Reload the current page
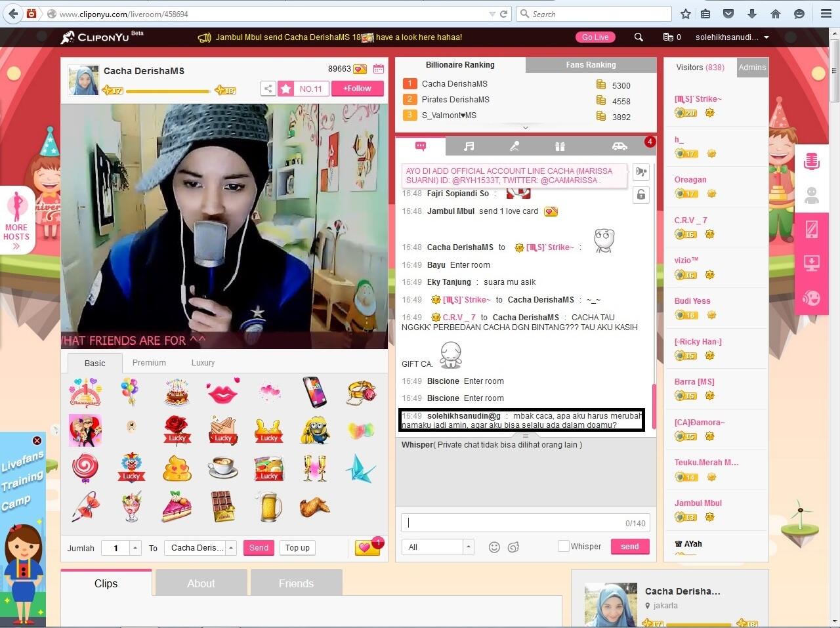Image resolution: width=840 pixels, height=628 pixels. coord(504,14)
